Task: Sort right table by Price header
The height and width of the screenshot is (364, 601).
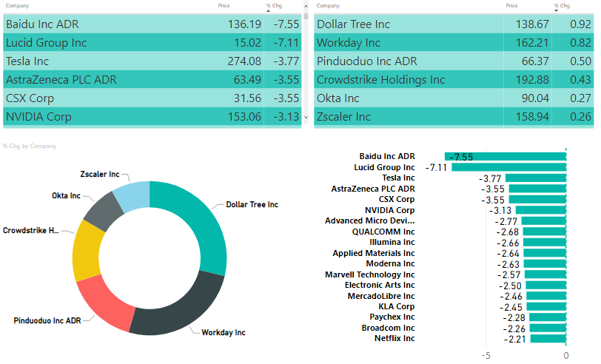Action: pos(511,6)
